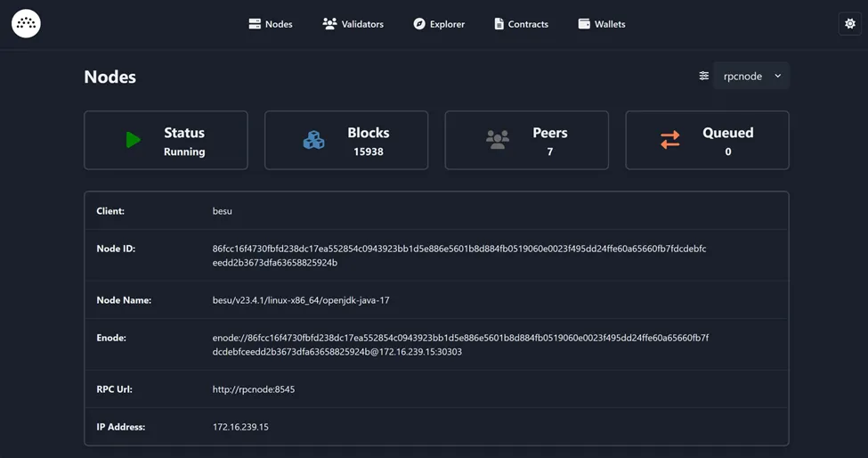Click the Wallets icon in navbar
Screen dimensions: 868x458
(584, 24)
